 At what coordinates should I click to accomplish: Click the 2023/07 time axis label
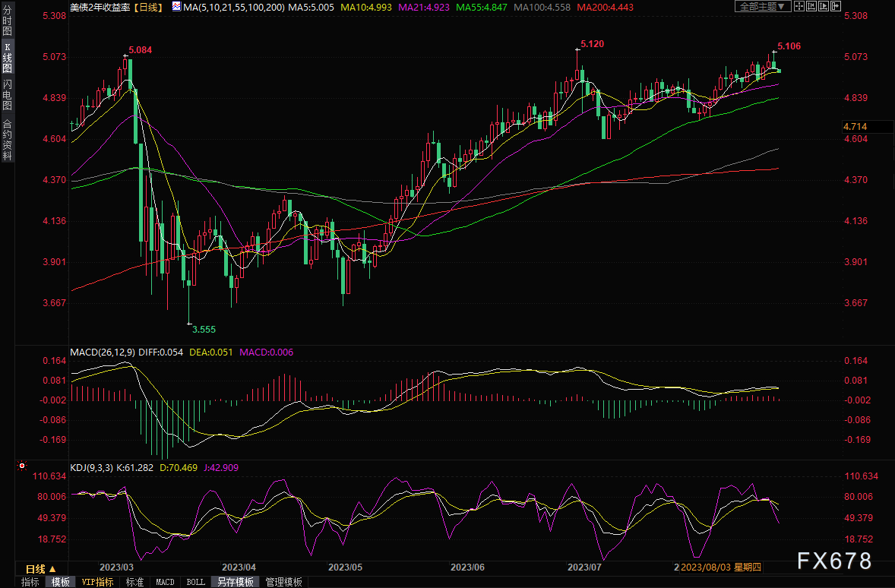584,567
